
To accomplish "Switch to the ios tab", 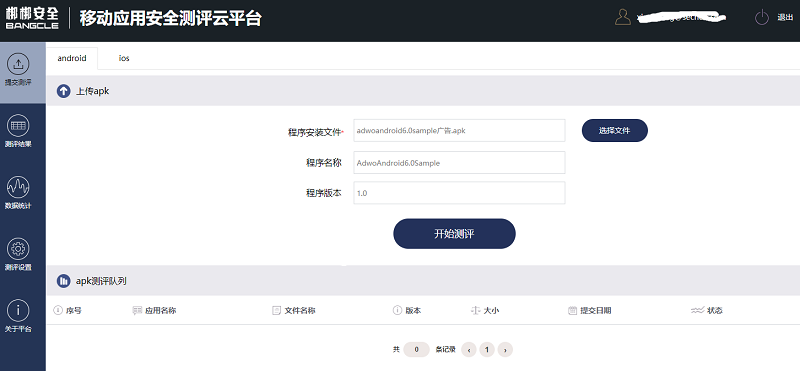I will [124, 58].
